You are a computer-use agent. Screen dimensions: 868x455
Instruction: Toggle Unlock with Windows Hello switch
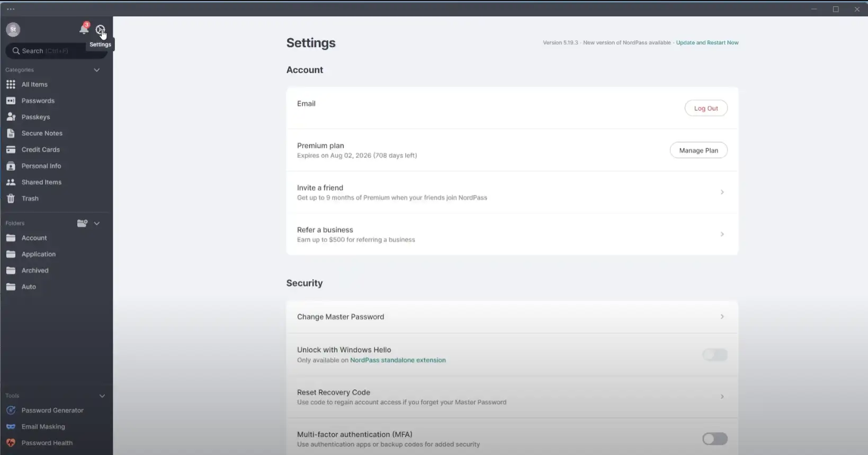(x=714, y=355)
